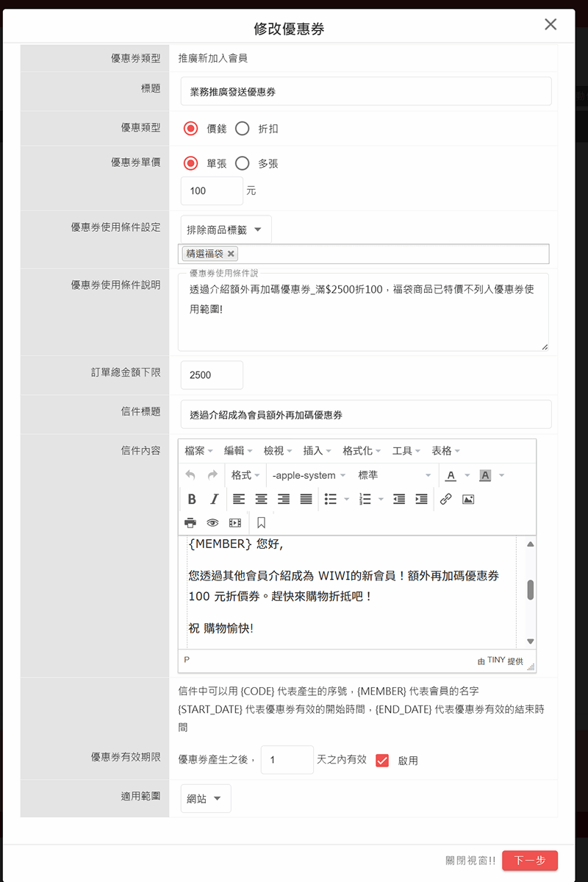This screenshot has height=882, width=588.
Task: Open 格式化 editor menu
Action: point(362,451)
